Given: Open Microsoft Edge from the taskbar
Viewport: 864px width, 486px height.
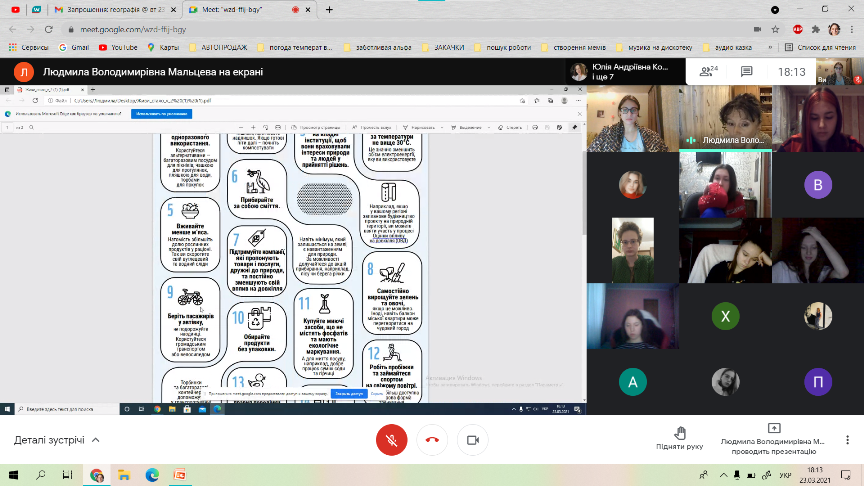Looking at the screenshot, I should (152, 475).
